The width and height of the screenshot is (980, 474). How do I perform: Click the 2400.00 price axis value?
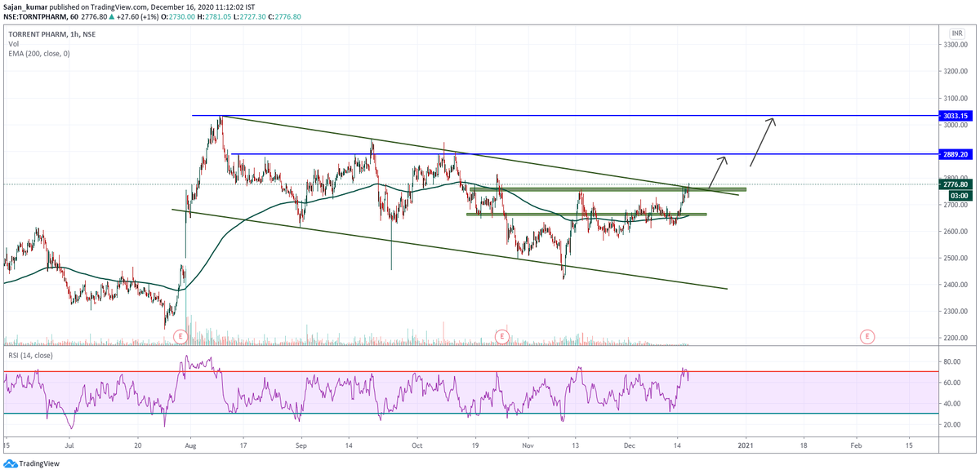click(x=955, y=285)
